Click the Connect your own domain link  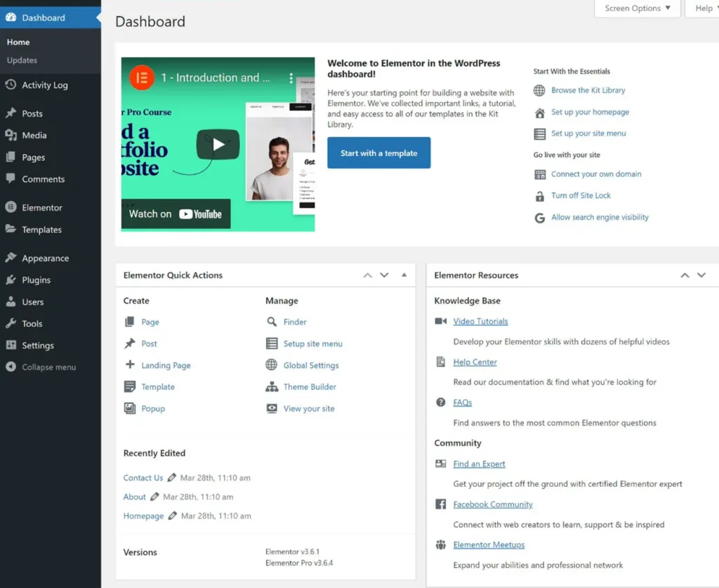click(x=596, y=174)
